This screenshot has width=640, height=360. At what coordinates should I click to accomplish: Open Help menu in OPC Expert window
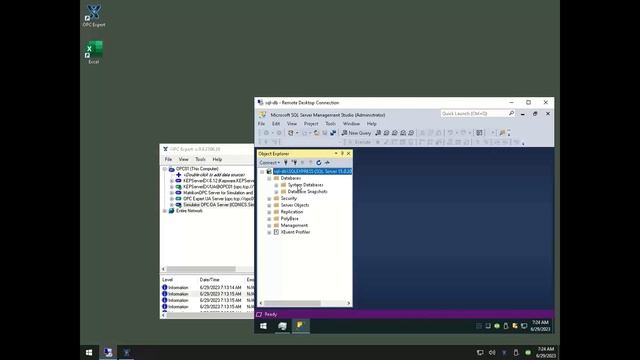217,159
